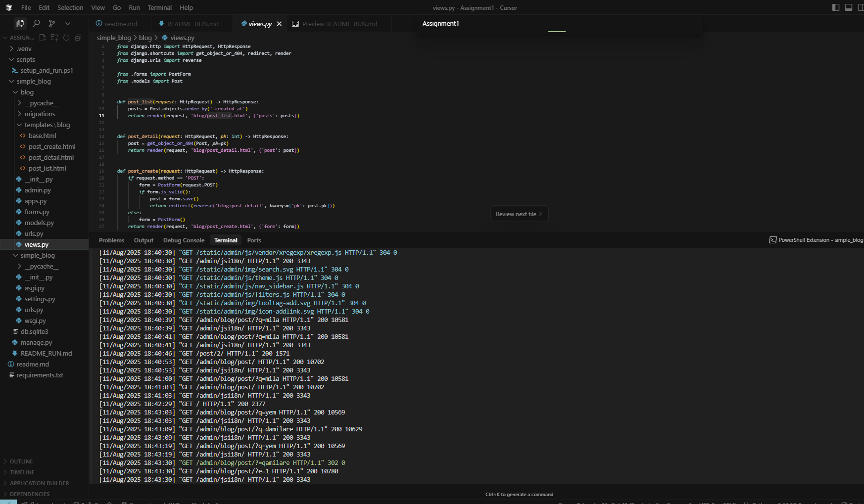The height and width of the screenshot is (504, 864).
Task: Click the PowerShell Extension icon in the terminal panel
Action: [772, 240]
